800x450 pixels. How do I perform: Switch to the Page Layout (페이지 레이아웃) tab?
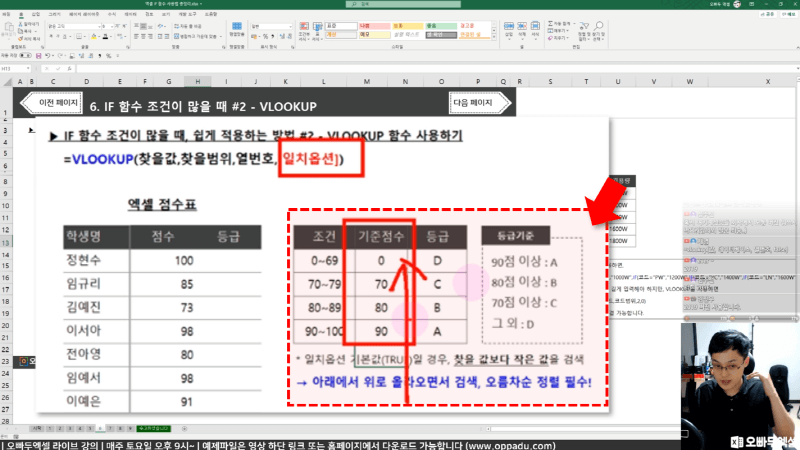[84, 14]
